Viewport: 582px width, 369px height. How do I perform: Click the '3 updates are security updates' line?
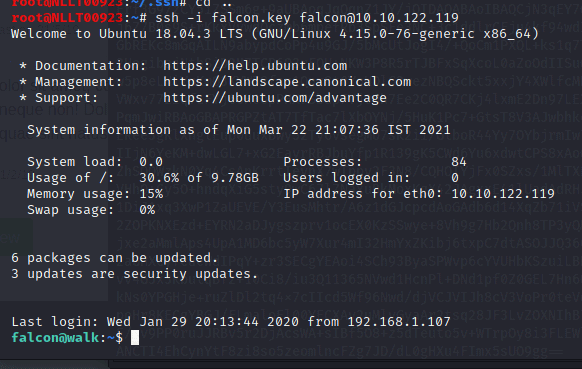[134, 274]
